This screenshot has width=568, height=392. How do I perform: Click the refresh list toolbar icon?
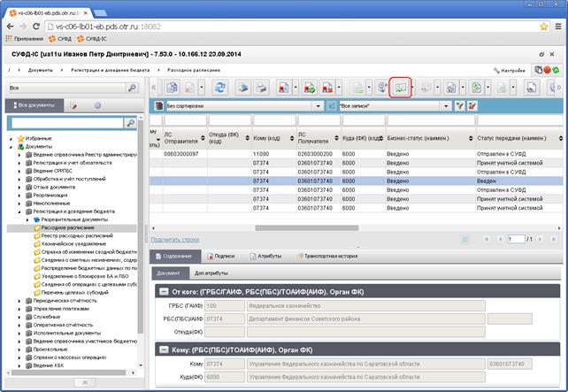(219, 88)
